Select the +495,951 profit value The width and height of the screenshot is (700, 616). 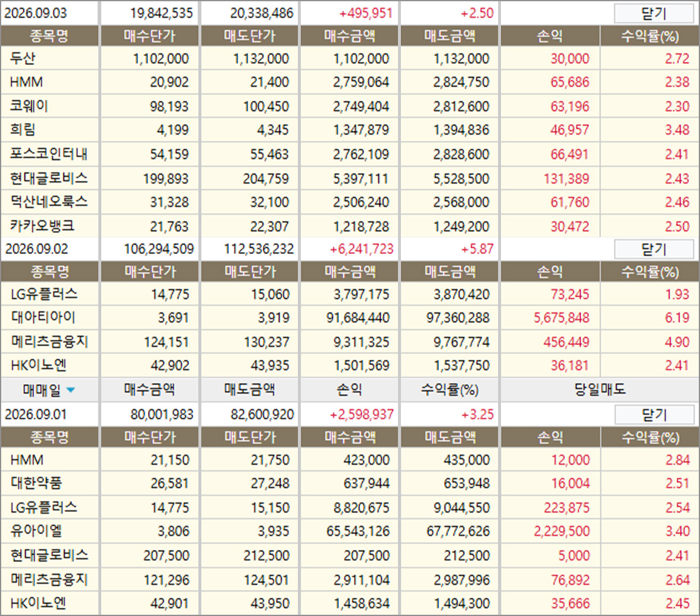coord(366,13)
